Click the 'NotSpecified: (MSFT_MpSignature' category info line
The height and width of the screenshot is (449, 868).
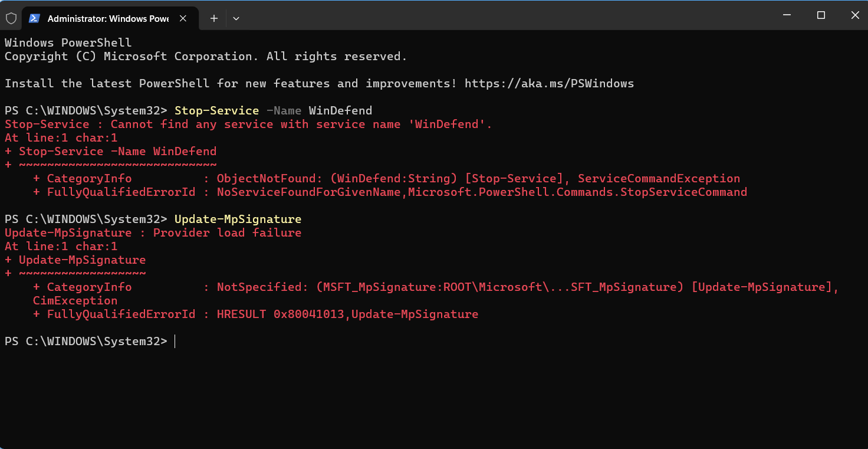pyautogui.click(x=436, y=287)
